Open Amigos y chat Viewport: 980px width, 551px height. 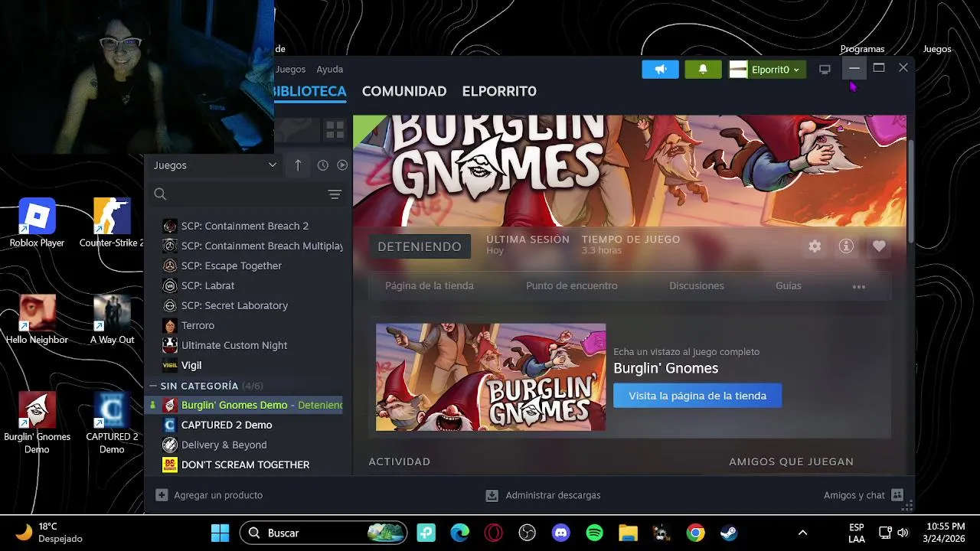(864, 495)
